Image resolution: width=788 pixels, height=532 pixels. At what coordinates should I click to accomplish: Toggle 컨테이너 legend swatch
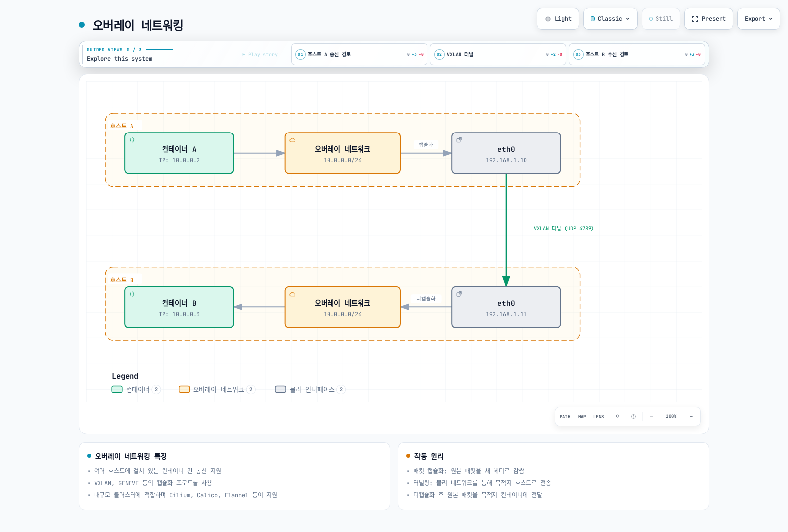pos(117,389)
